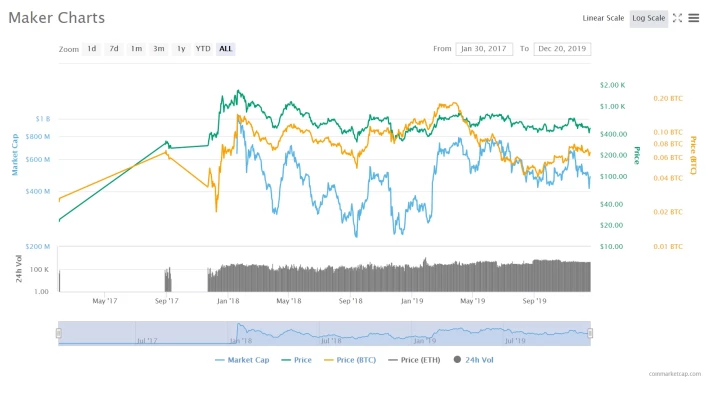Toggle Price series in legend
This screenshot has width=710, height=396.
tap(297, 360)
